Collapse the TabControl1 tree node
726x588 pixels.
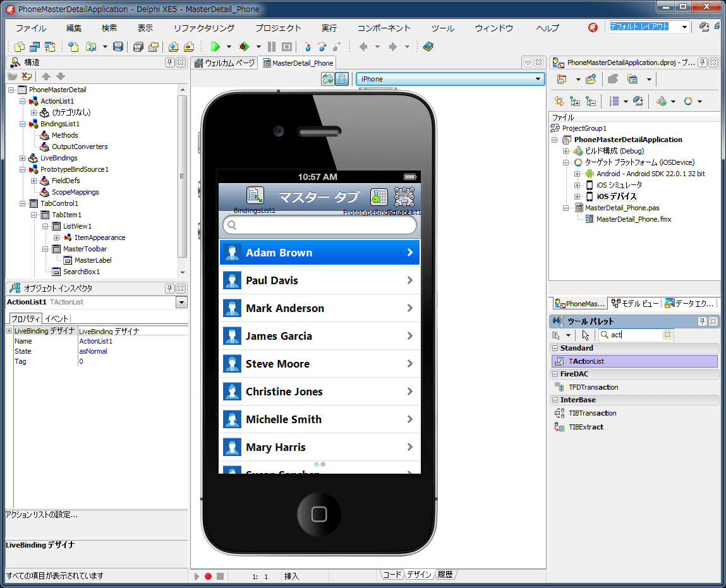click(22, 203)
